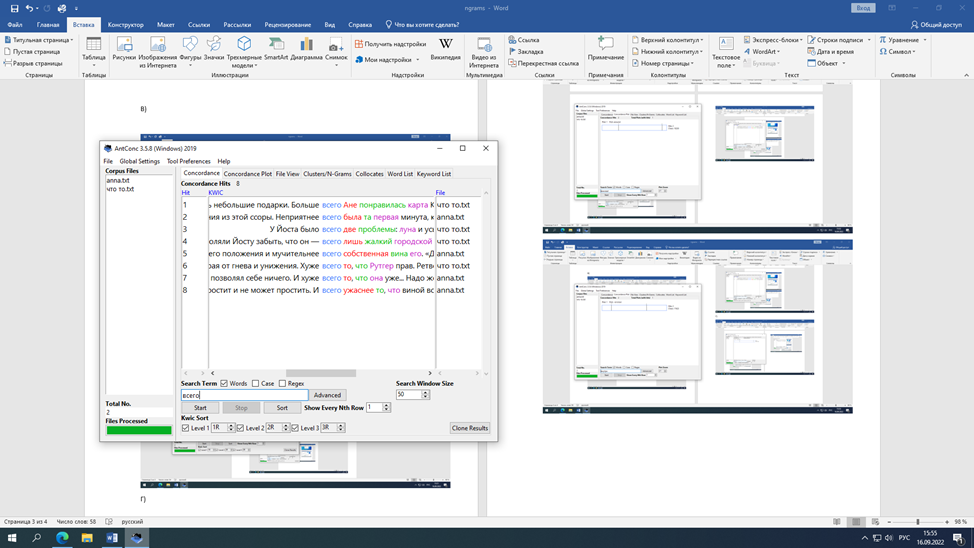The image size is (974, 548).
Task: Insert a Диаграмма chart
Action: click(306, 49)
